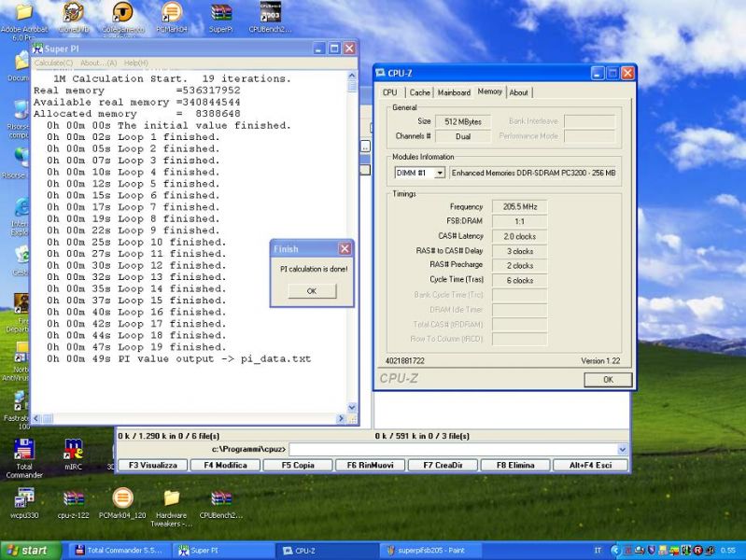Click the FSB:DRAM ratio value 1:1
This screenshot has height=560, width=746.
click(519, 221)
